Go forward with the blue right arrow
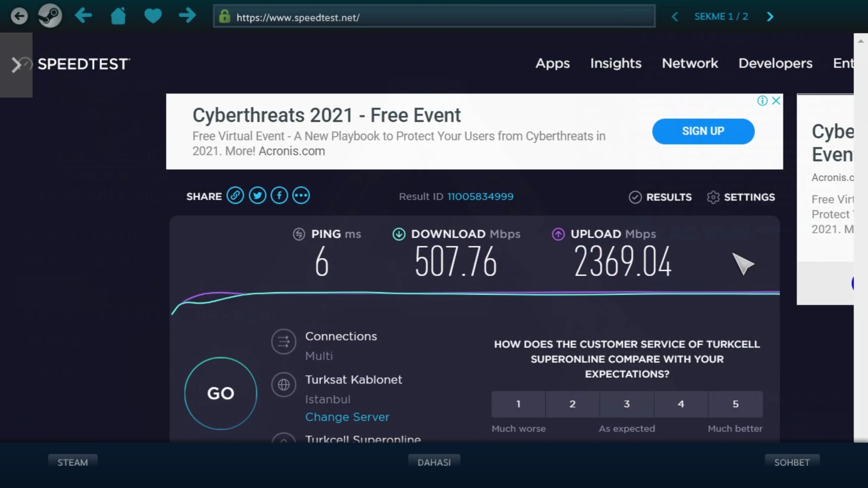The height and width of the screenshot is (488, 868). point(187,16)
